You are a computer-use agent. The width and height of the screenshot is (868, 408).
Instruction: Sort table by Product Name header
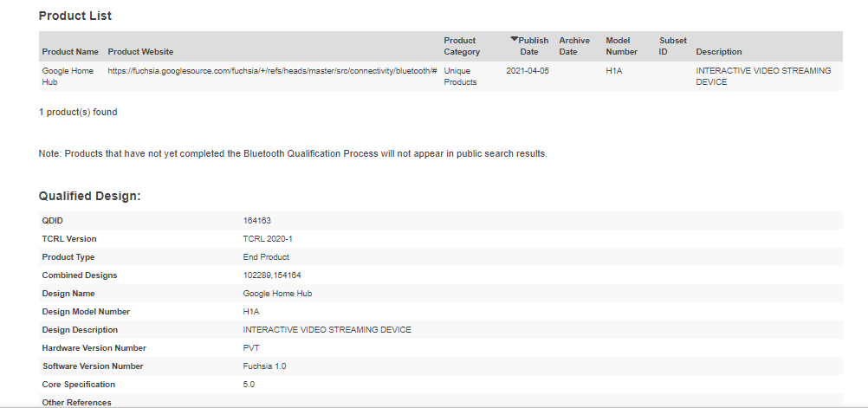70,51
